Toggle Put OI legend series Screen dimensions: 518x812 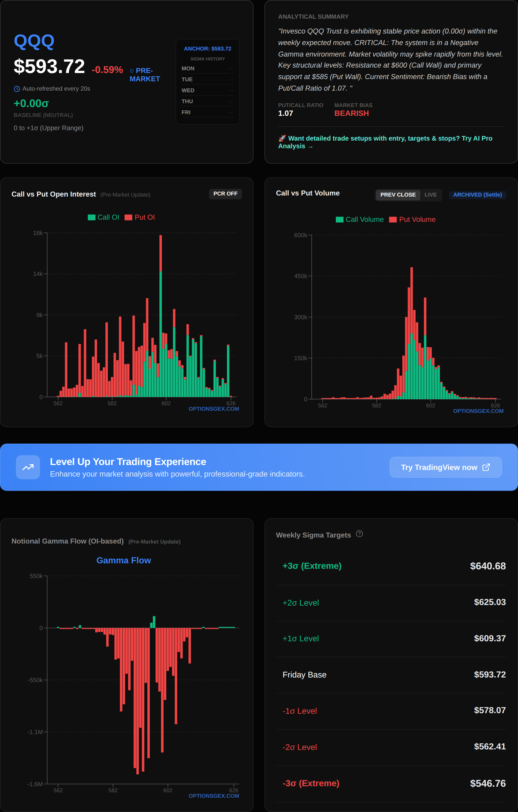(x=140, y=217)
